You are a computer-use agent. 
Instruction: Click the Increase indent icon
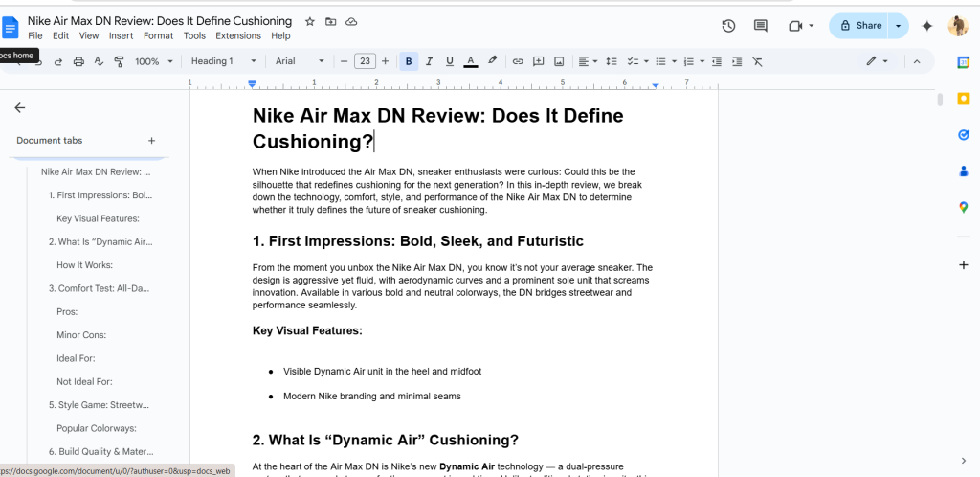[x=737, y=61]
